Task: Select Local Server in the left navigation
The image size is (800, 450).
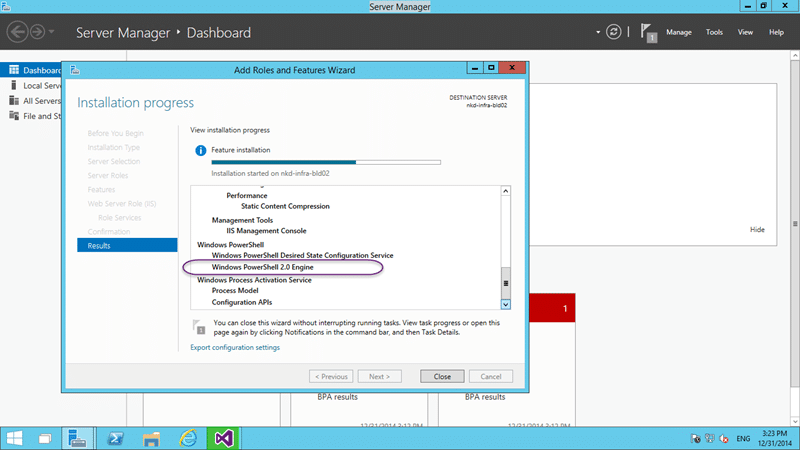Action: 31,85
